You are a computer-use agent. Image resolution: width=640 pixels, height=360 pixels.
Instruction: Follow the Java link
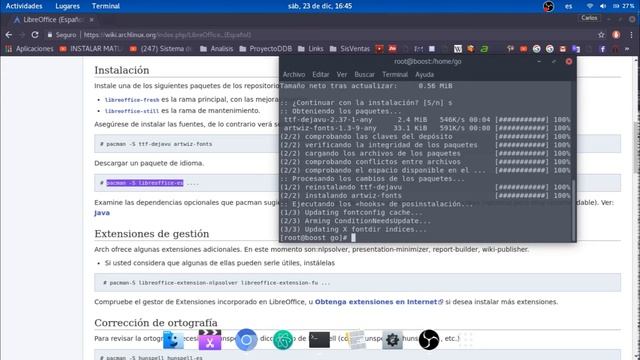click(x=102, y=213)
